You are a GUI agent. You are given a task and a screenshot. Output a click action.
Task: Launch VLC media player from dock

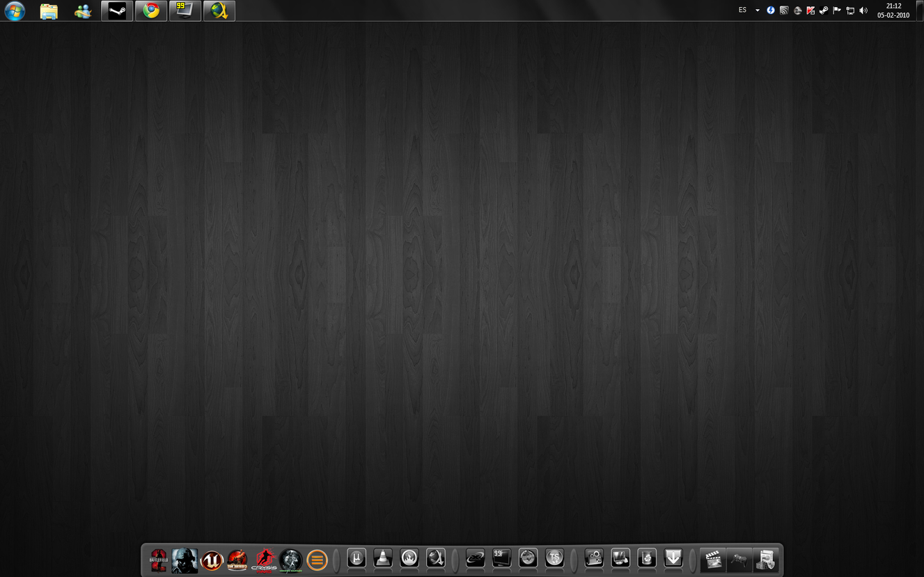pyautogui.click(x=383, y=558)
